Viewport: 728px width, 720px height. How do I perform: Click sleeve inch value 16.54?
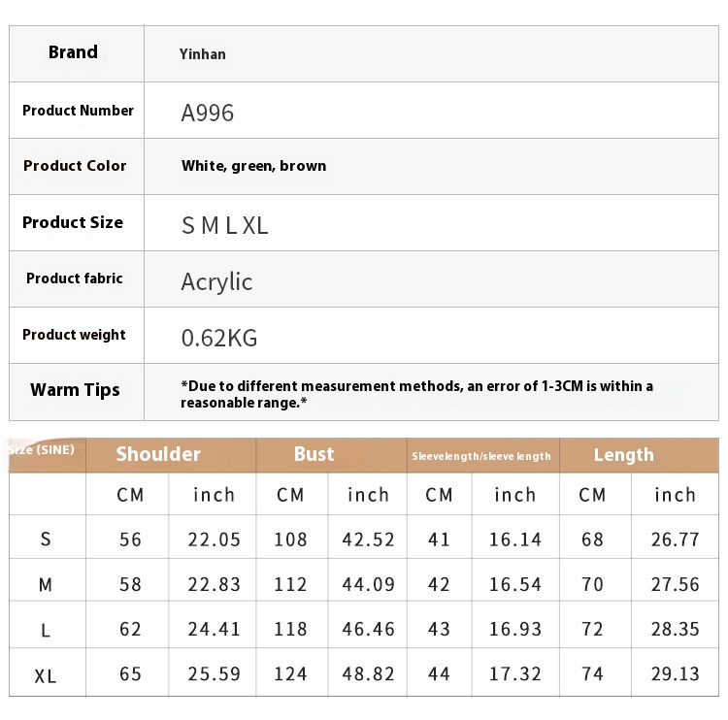click(x=515, y=584)
